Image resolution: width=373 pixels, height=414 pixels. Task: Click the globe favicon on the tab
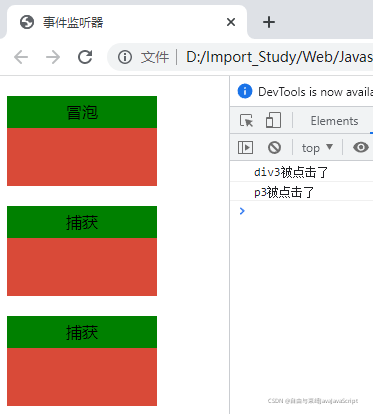(27, 22)
